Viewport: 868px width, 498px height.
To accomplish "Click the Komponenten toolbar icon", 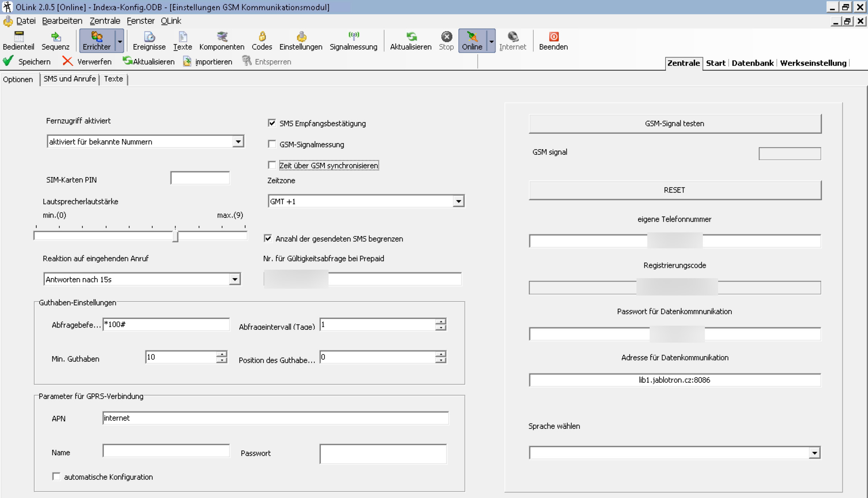I will point(221,40).
